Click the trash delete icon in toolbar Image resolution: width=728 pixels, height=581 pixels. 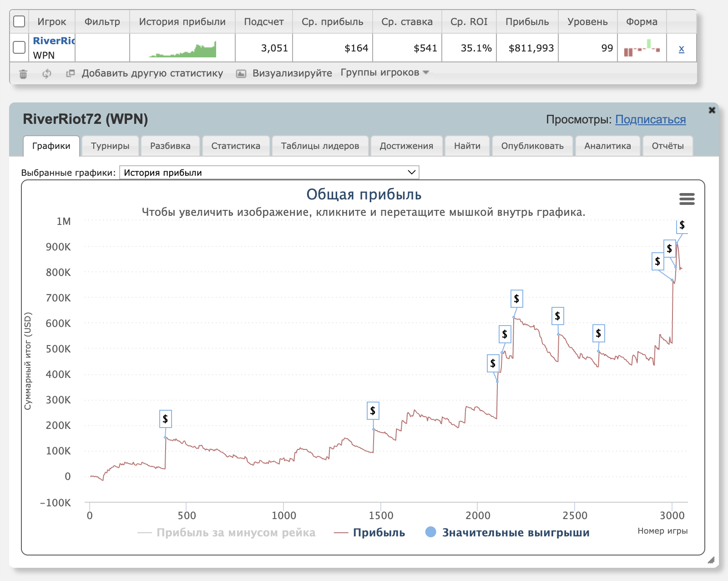(x=23, y=74)
